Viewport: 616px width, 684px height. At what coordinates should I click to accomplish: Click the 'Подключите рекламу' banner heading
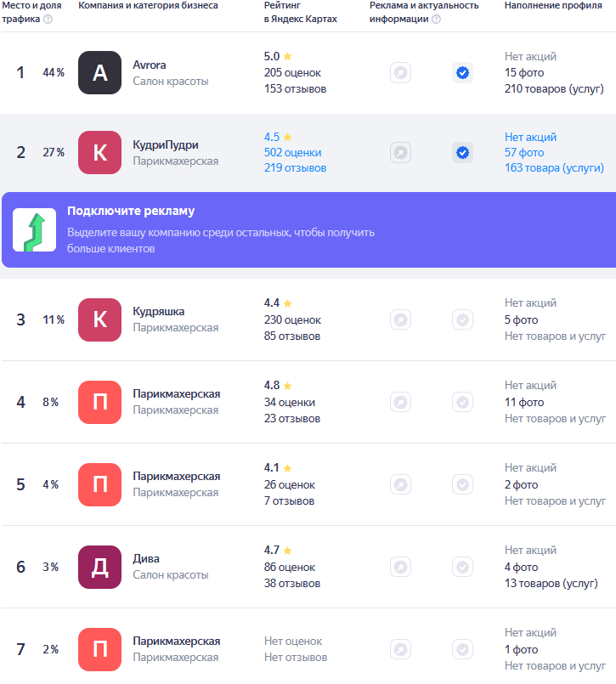[131, 212]
